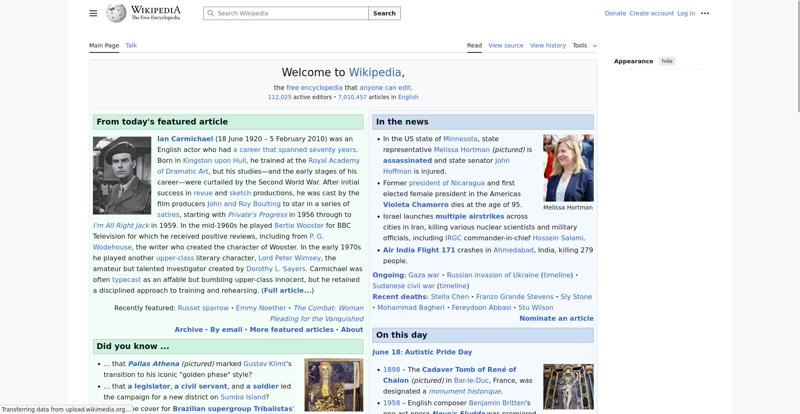Open the hamburger main menu
This screenshot has width=800, height=414.
93,13
